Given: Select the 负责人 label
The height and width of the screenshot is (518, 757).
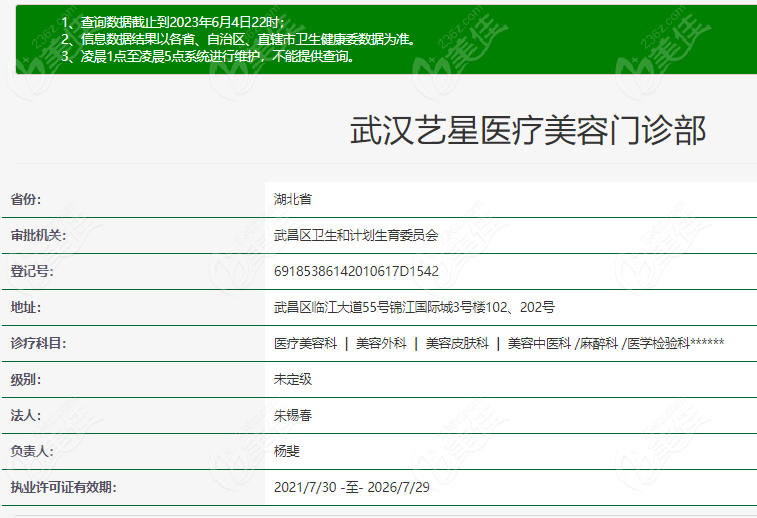Looking at the screenshot, I should [x=32, y=451].
